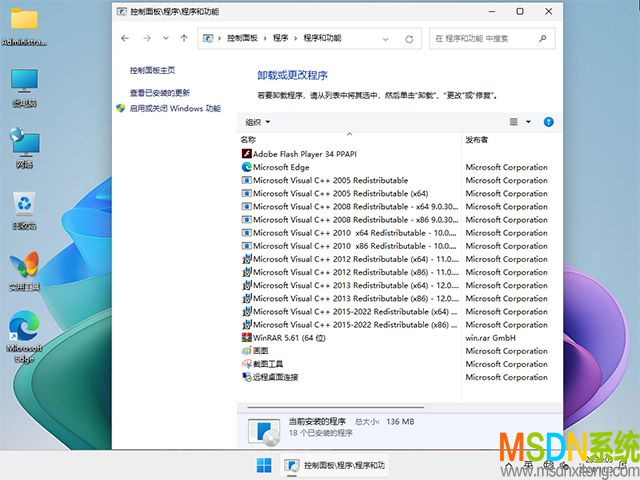This screenshot has width=640, height=480.
Task: Select the Recycle Bin desktop icon
Action: (24, 211)
